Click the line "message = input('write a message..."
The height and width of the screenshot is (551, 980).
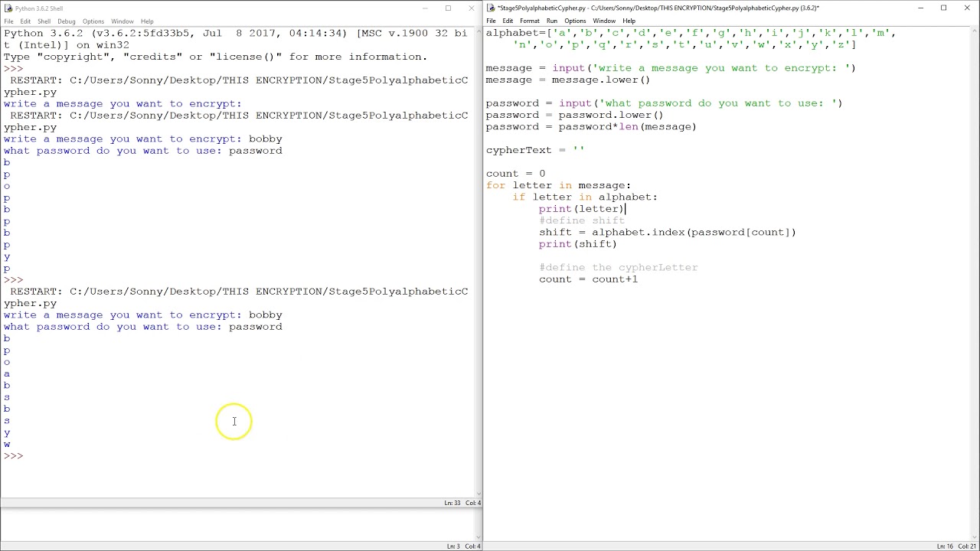coord(671,68)
